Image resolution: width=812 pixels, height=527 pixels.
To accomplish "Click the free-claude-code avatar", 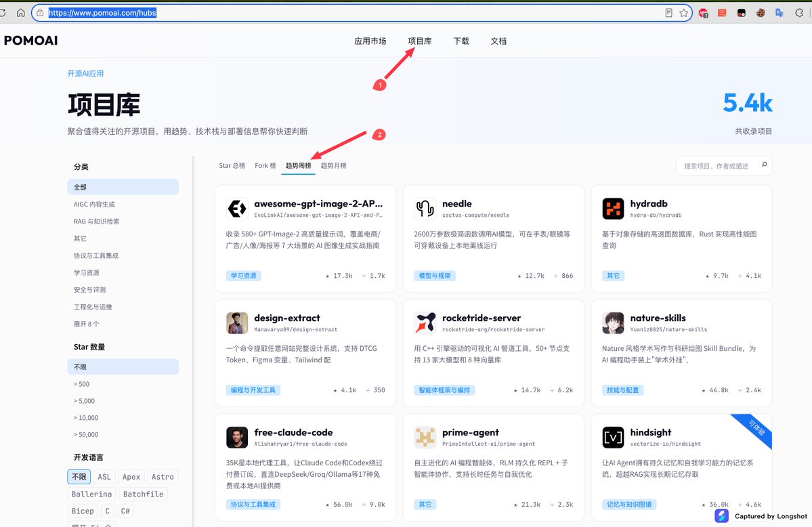I will click(x=237, y=438).
